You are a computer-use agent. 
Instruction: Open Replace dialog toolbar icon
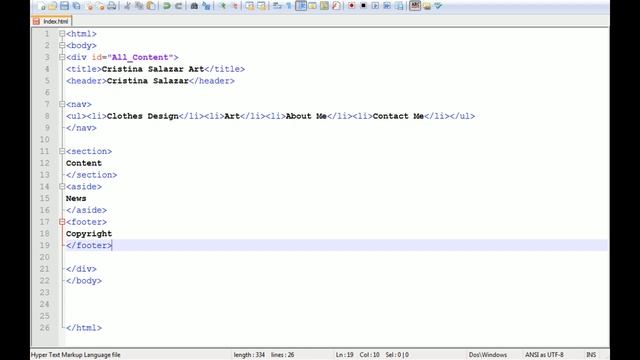tap(206, 6)
